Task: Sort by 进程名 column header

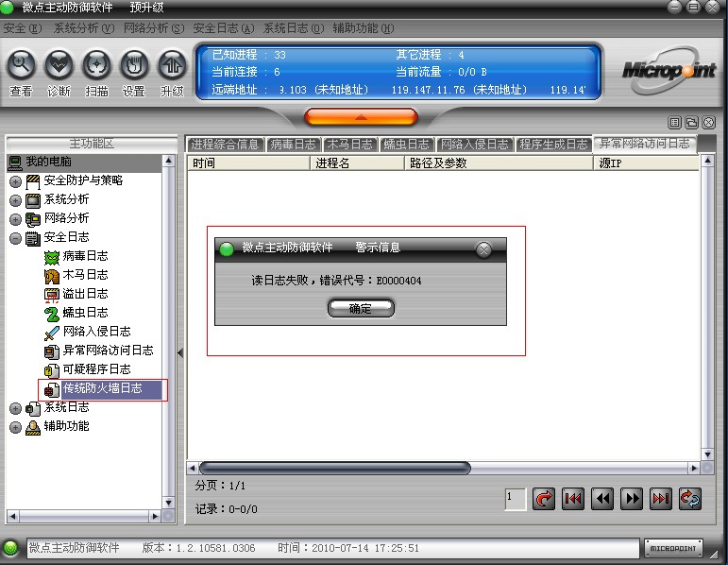Action: (358, 163)
